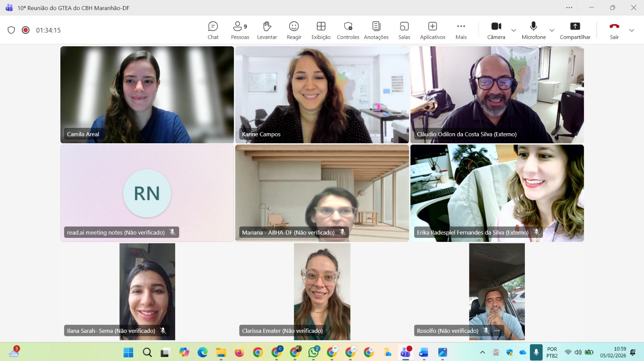Viewport: 644px width, 361px height.
Task: Open meeting Controles settings
Action: tap(348, 30)
